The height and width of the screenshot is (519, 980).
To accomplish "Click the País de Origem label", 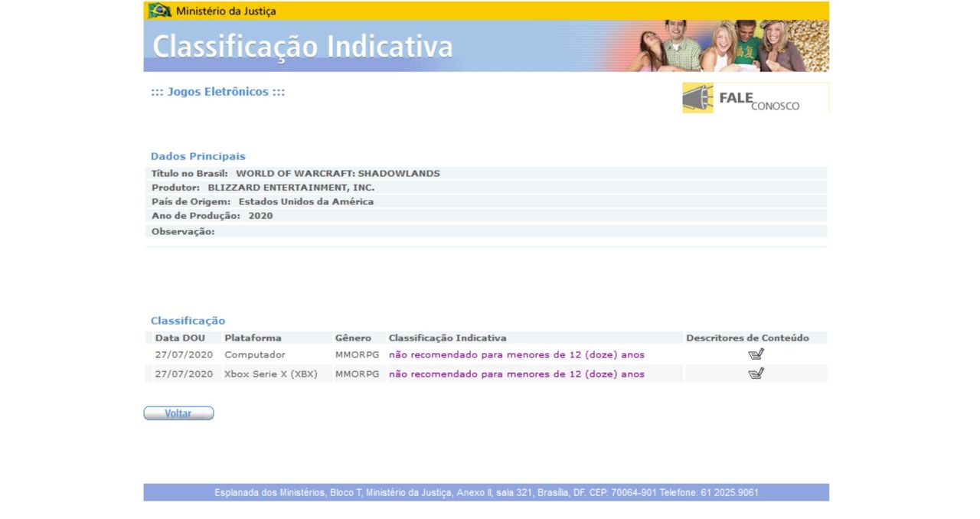I will [x=191, y=202].
